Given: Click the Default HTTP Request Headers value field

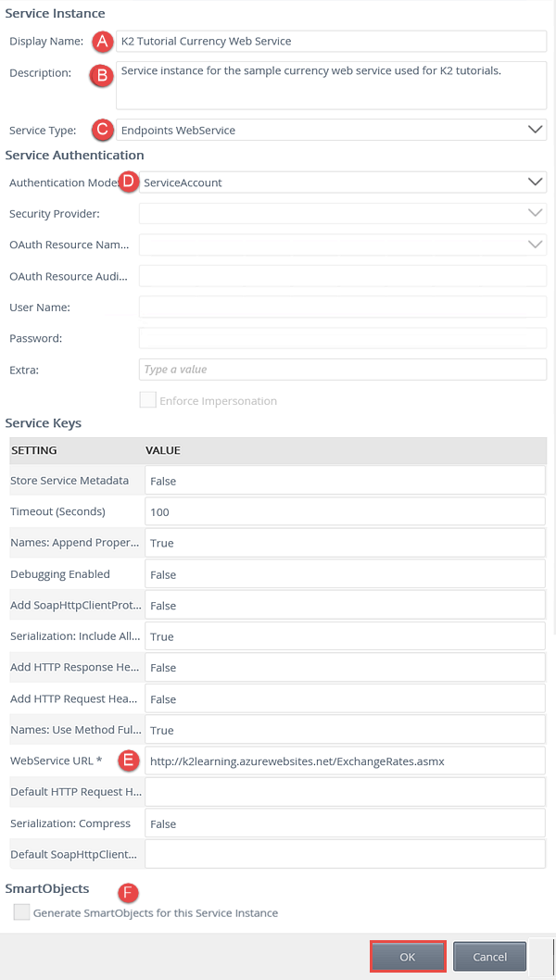Looking at the screenshot, I should [345, 792].
